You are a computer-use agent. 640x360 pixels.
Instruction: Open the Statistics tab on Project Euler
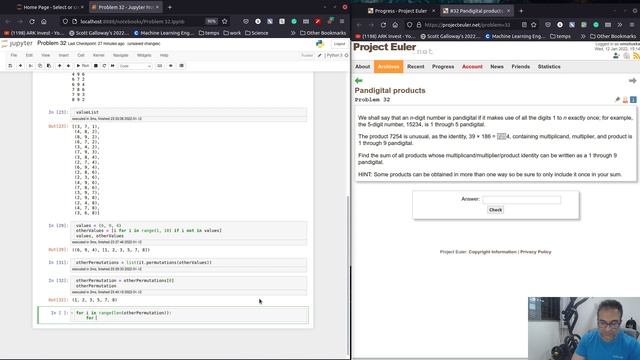[549, 67]
